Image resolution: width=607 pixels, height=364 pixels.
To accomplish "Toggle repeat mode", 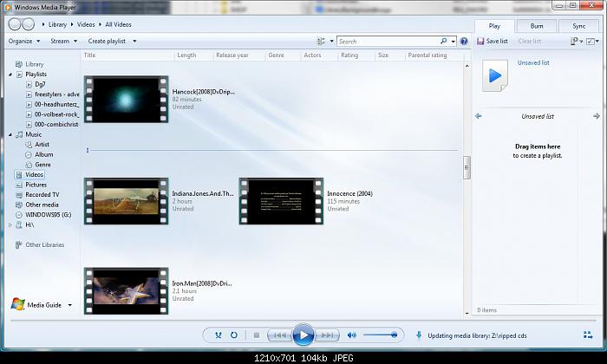I will [234, 335].
